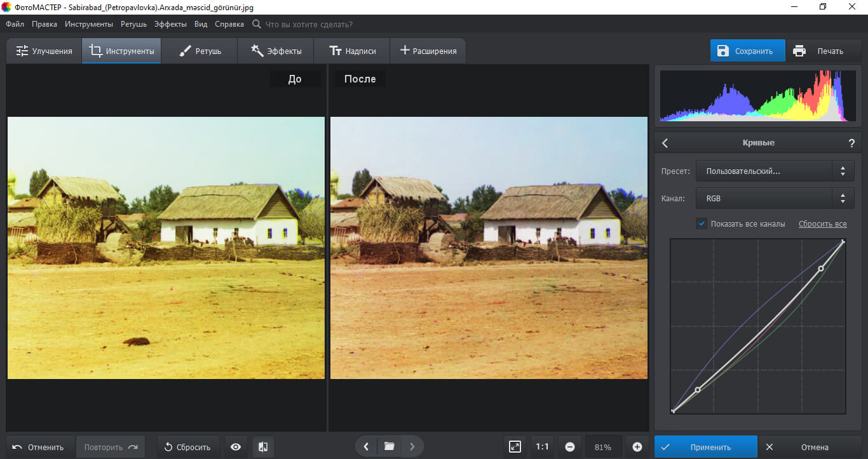Click the search field Что вы хотите сделать
Screen dimensions: 868x459
click(x=308, y=24)
